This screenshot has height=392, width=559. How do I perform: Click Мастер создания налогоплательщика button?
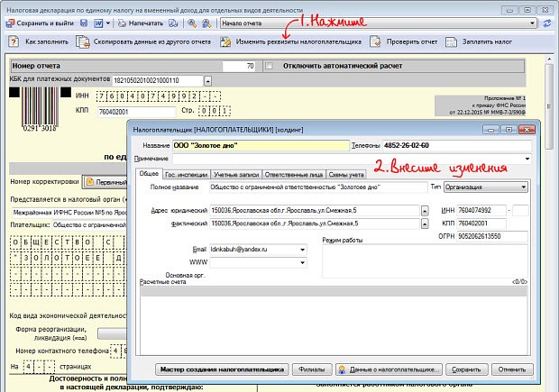click(222, 369)
